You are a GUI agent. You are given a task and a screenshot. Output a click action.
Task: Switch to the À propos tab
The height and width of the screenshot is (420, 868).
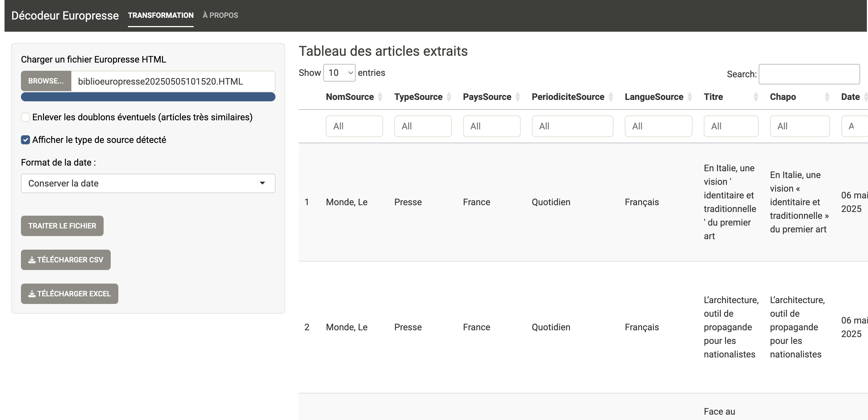click(x=220, y=15)
